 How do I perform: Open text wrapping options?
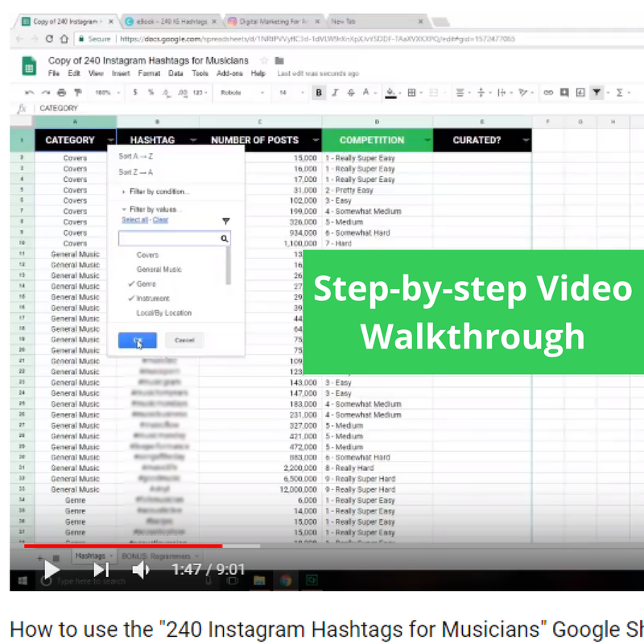(502, 93)
